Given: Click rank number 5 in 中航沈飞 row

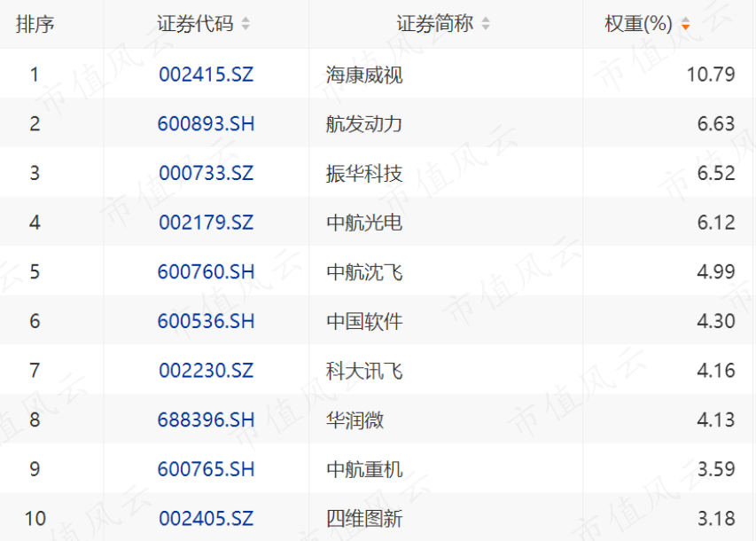Looking at the screenshot, I should 35,271.
